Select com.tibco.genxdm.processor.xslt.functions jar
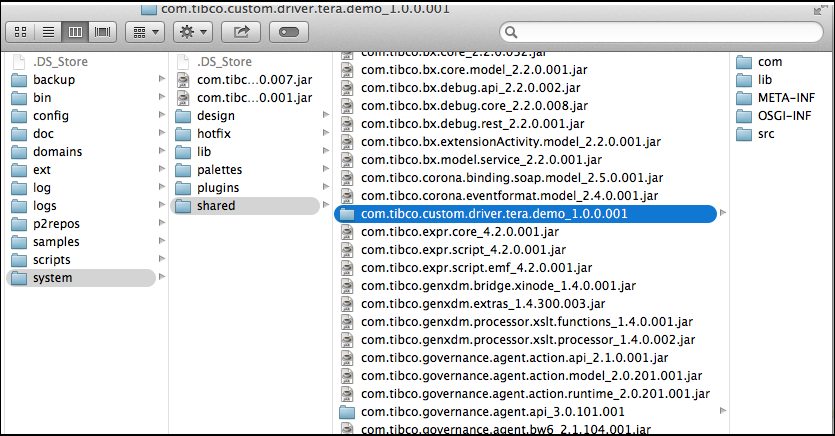Image resolution: width=835 pixels, height=436 pixels. point(526,322)
